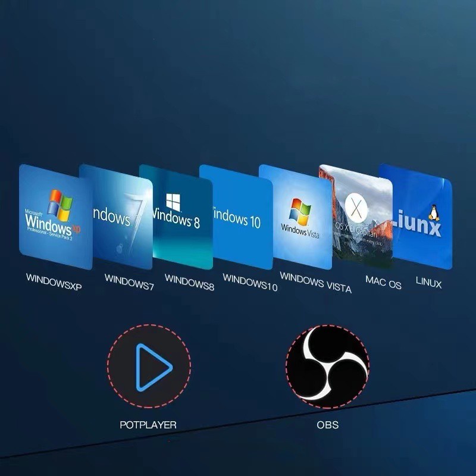Choose the Windows 10 card

[236, 217]
